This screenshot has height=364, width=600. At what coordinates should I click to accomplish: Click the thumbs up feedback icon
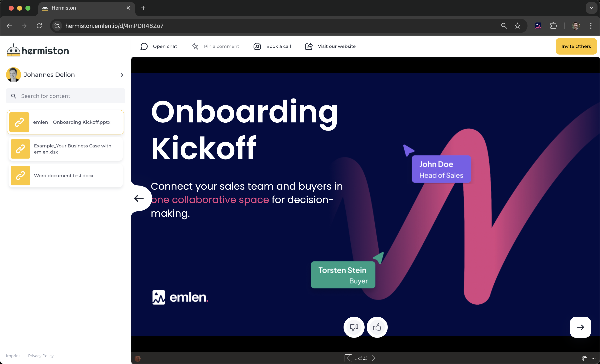tap(377, 327)
